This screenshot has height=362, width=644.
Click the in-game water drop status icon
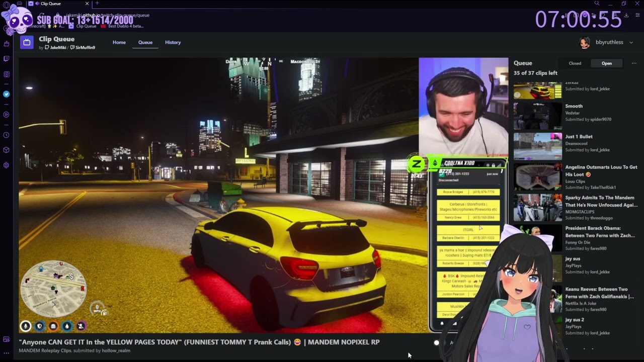tap(67, 326)
